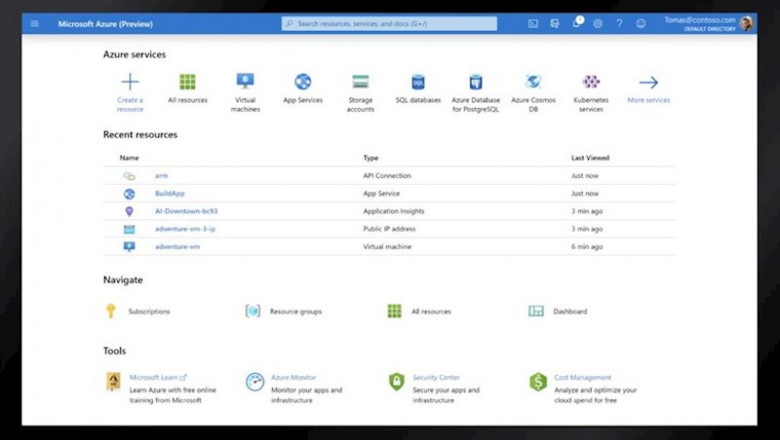Click the Azure Monitor gauge icon

coord(255,382)
